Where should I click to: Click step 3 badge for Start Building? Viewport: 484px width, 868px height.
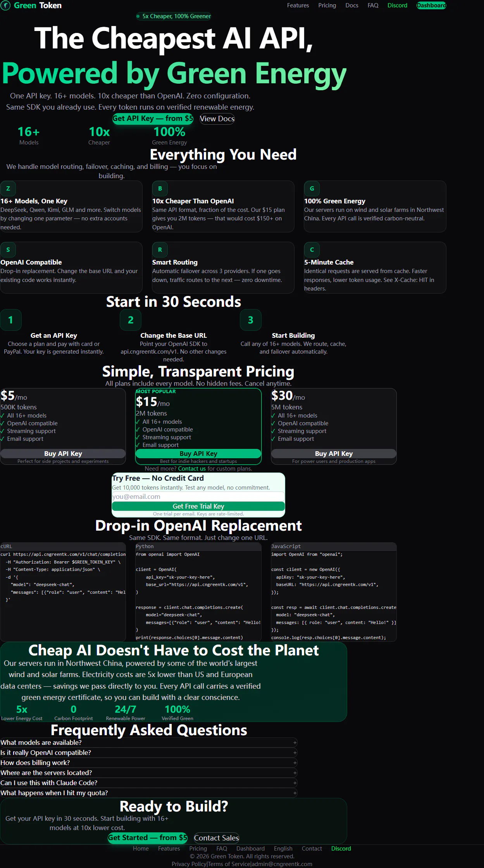click(x=251, y=320)
